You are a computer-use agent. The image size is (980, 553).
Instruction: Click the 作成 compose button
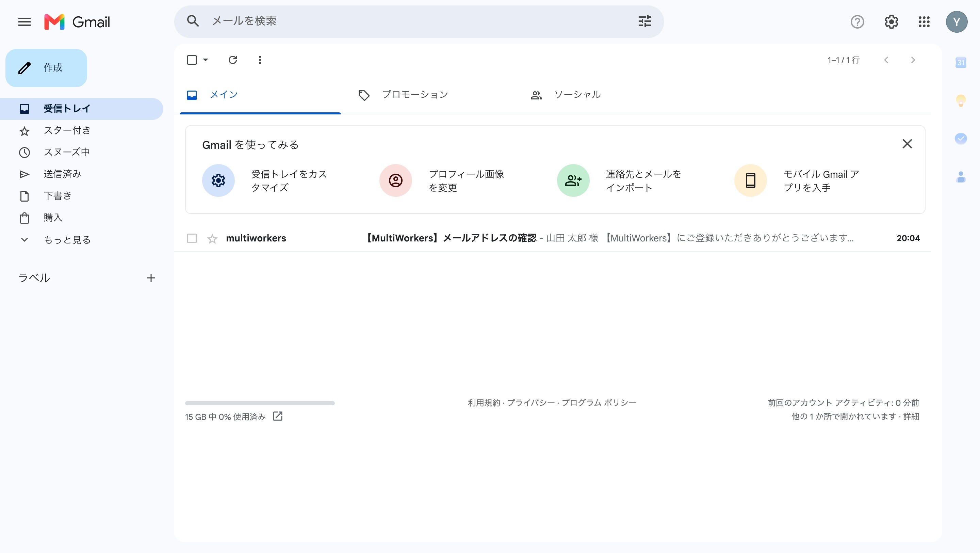(46, 68)
